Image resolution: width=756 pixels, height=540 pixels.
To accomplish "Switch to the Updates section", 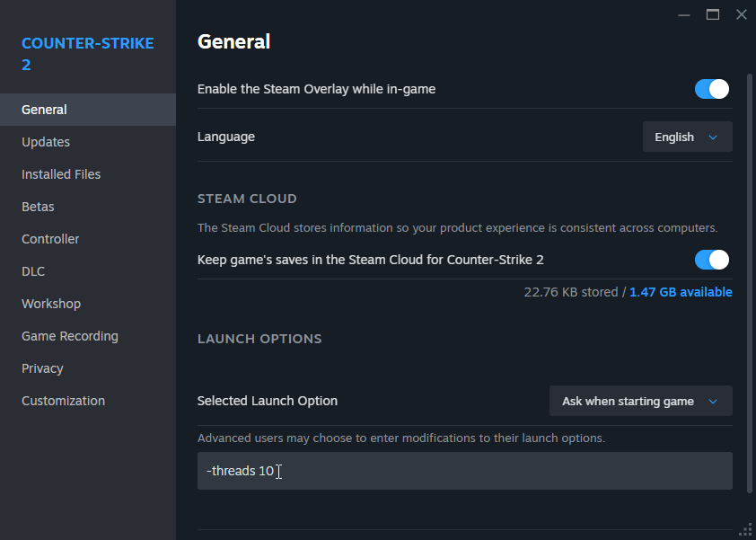I will pos(45,141).
